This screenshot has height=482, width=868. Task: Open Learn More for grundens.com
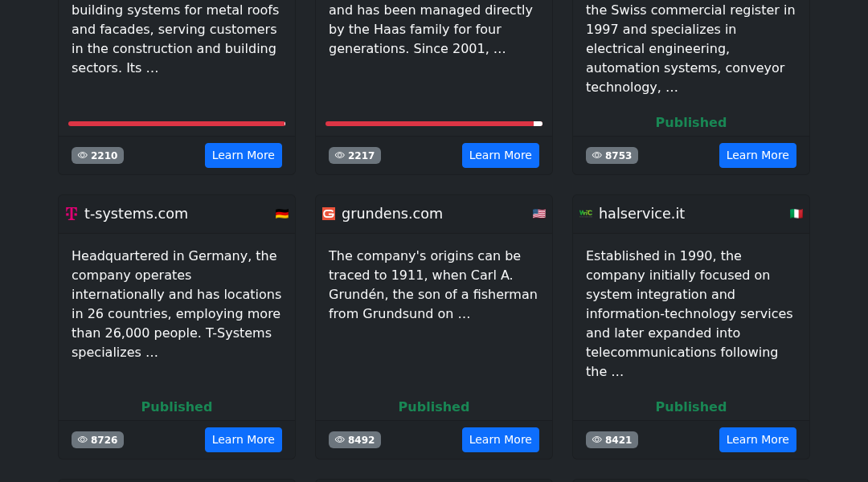(501, 440)
